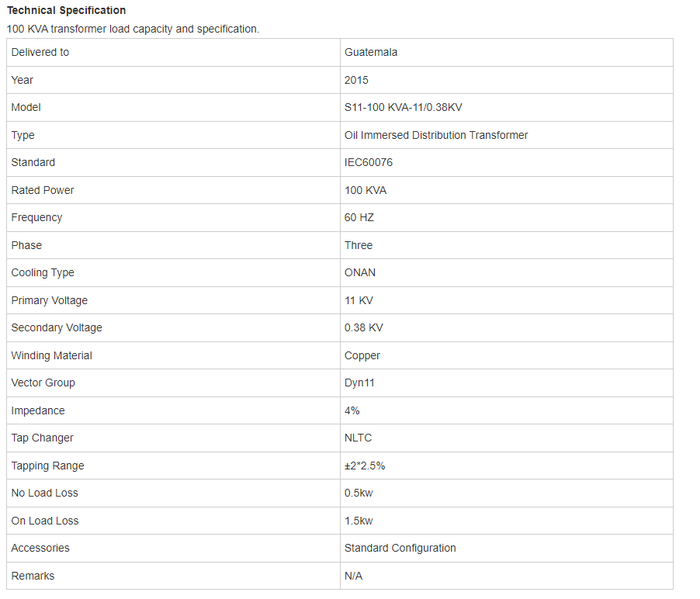Image resolution: width=700 pixels, height=599 pixels.
Task: Select the IEC60076 standard value
Action: pos(369,162)
